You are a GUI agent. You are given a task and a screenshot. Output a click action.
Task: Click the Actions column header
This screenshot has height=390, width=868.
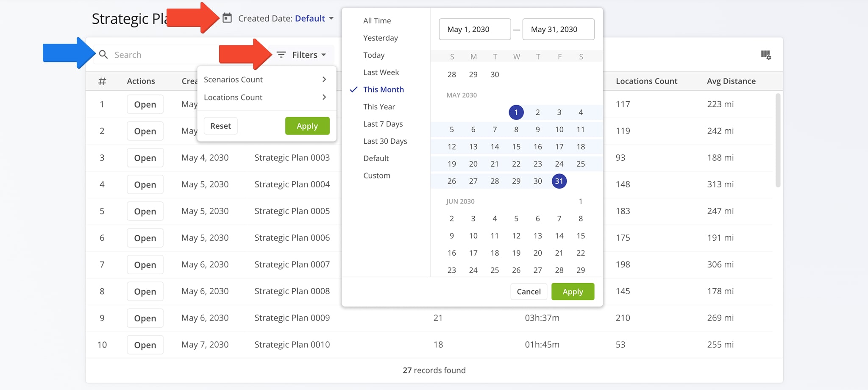coord(141,81)
